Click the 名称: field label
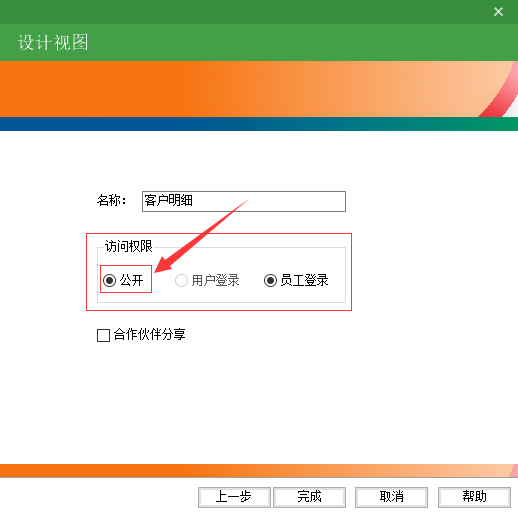518x517 pixels. pos(112,200)
